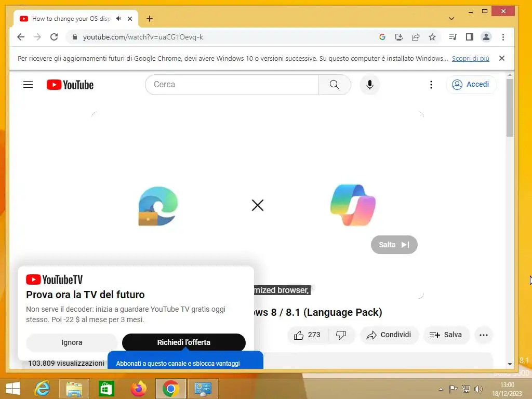Image resolution: width=532 pixels, height=399 pixels.
Task: Launch Internet Explorer from the taskbar
Action: point(42,389)
